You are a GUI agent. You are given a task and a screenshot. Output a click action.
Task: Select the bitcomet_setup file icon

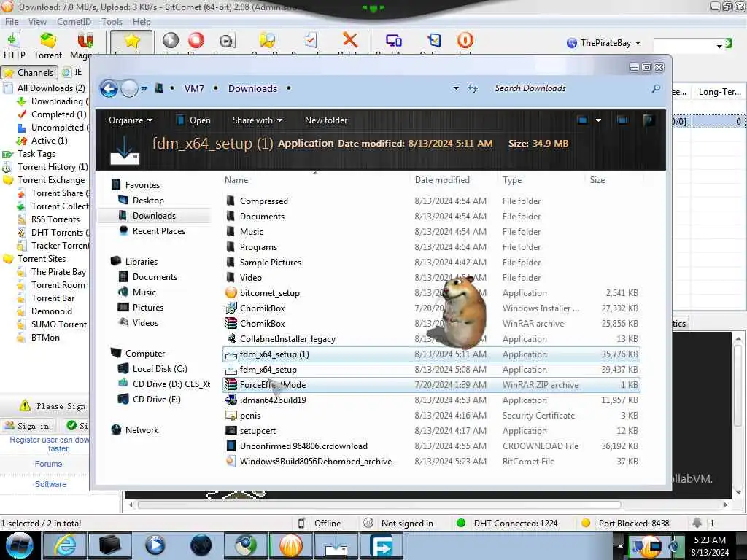231,293
